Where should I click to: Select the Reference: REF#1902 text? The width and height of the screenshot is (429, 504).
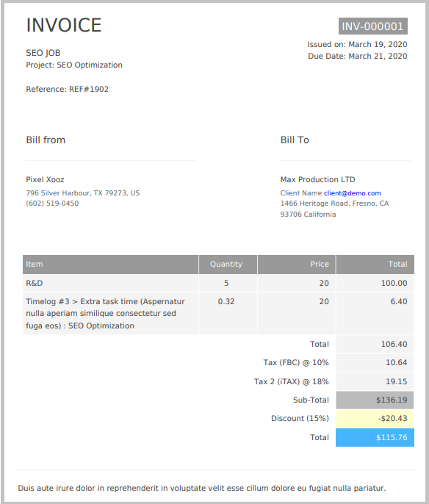(x=67, y=89)
